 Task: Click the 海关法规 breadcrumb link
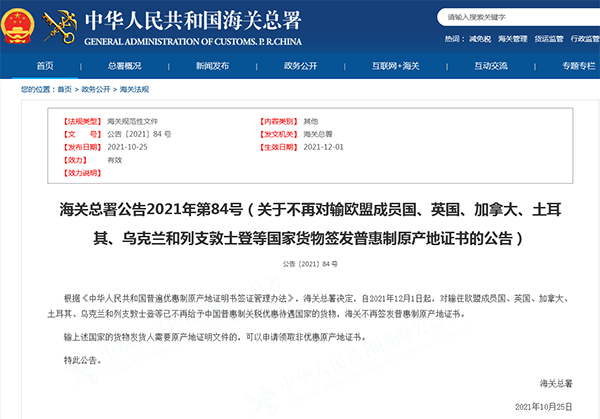tap(134, 89)
